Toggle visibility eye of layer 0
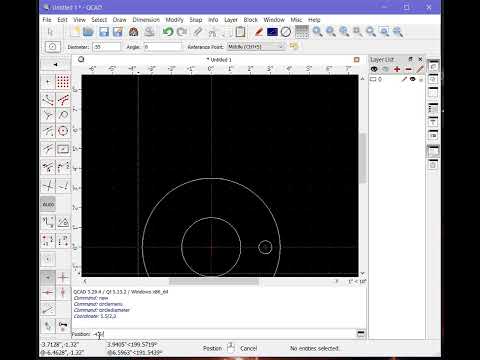480x360 pixels. 413,79
